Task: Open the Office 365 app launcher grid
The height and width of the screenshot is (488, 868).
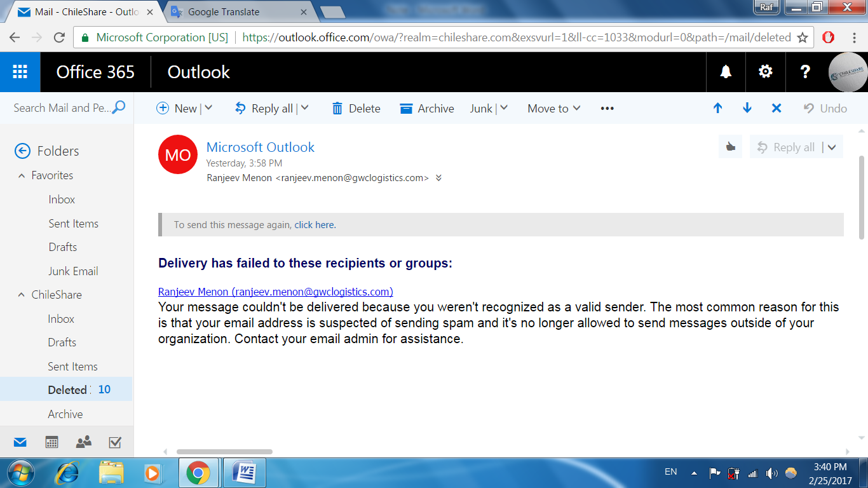Action: 20,72
